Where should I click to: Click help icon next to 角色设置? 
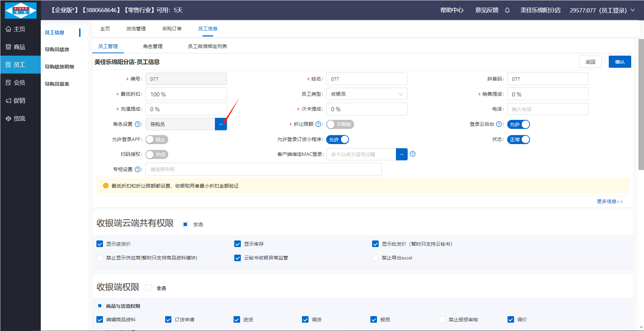point(138,124)
